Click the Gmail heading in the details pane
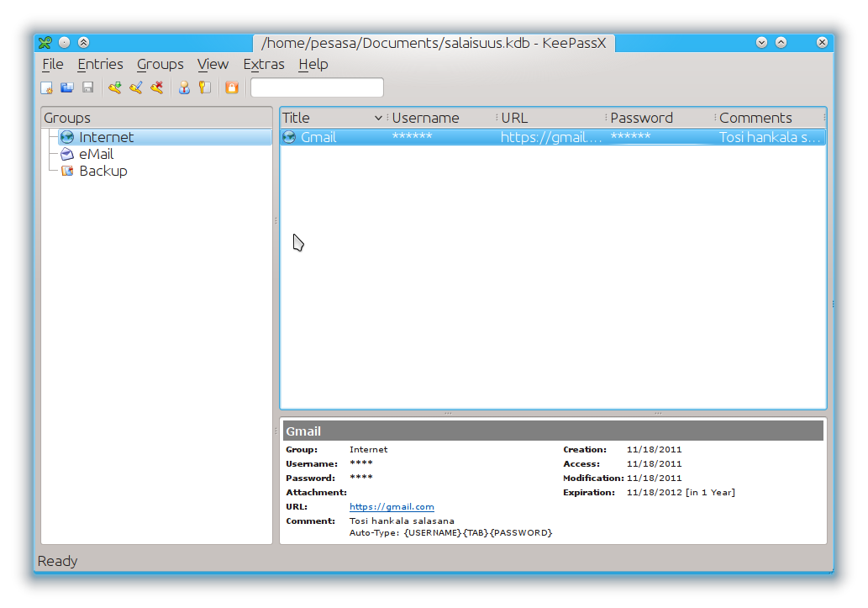868x608 pixels. click(x=303, y=431)
